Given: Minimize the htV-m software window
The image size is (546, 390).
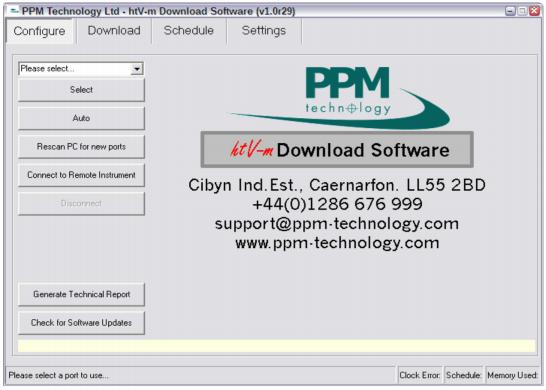Looking at the screenshot, I should coord(510,11).
